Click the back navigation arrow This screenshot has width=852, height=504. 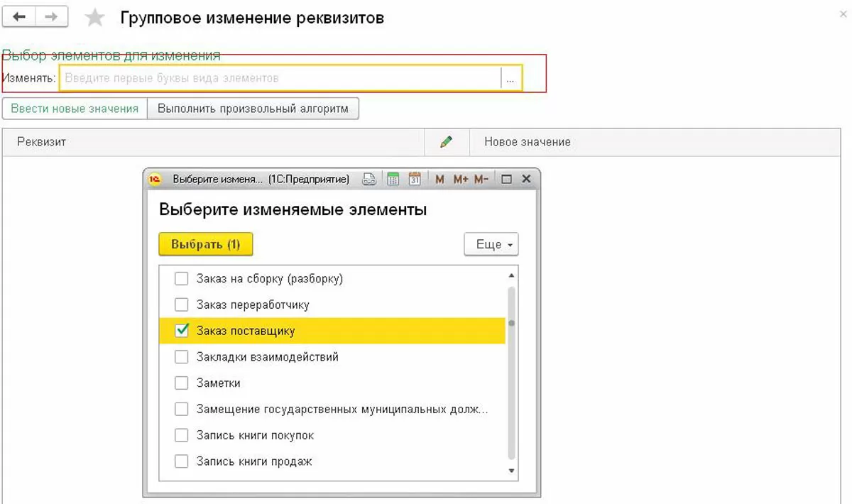point(20,17)
